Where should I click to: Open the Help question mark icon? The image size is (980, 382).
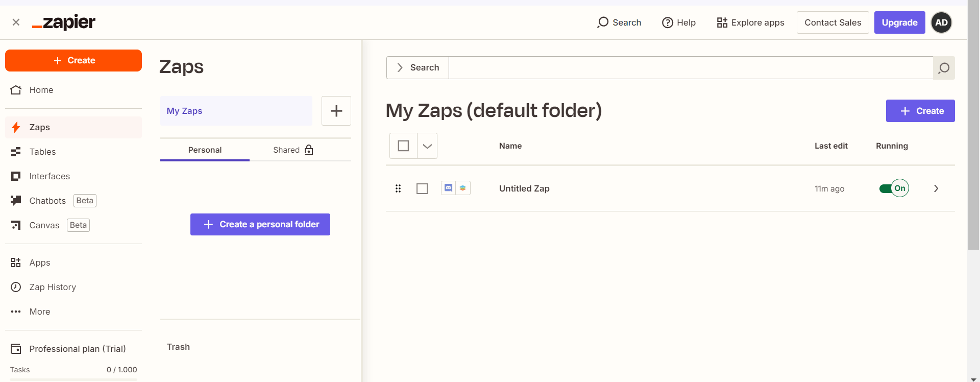point(668,22)
